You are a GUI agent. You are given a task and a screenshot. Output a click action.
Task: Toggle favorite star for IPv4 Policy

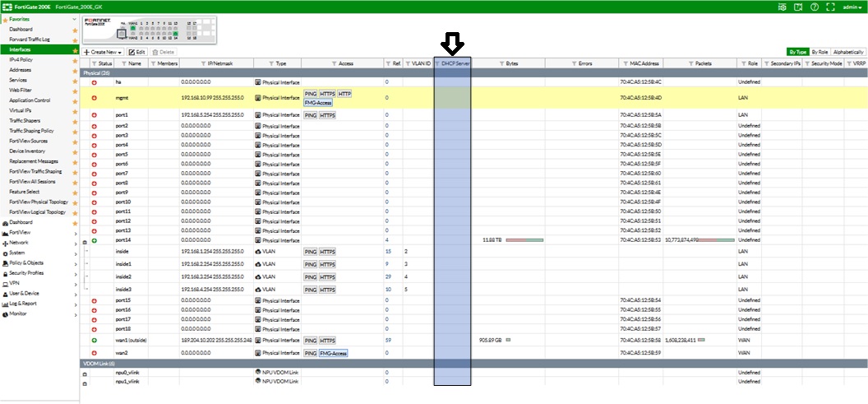coord(75,60)
